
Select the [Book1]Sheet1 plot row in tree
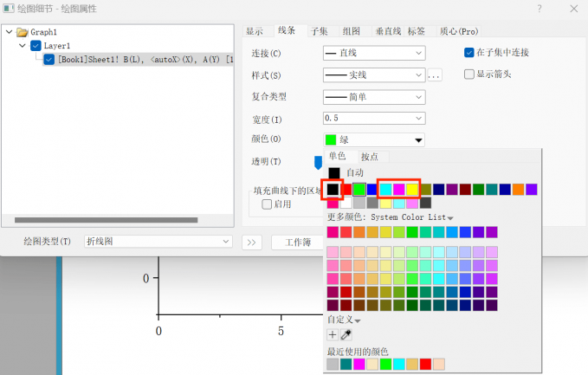pyautogui.click(x=139, y=59)
